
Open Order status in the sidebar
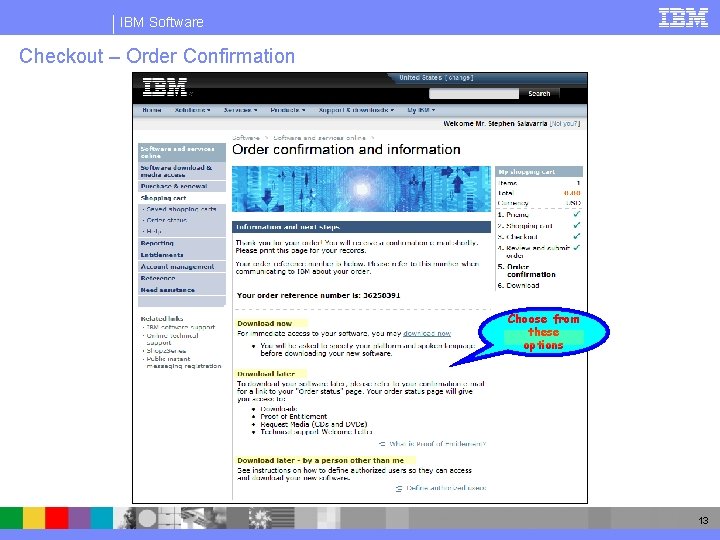coord(167,220)
